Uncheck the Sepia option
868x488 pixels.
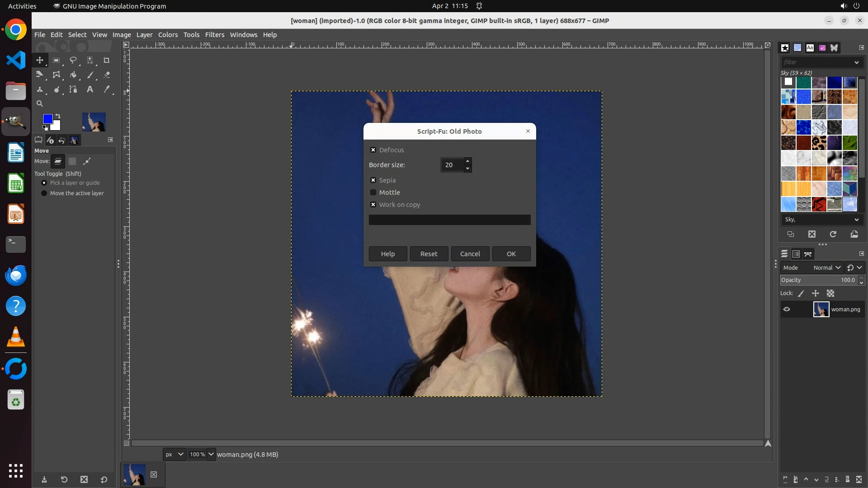tap(373, 180)
